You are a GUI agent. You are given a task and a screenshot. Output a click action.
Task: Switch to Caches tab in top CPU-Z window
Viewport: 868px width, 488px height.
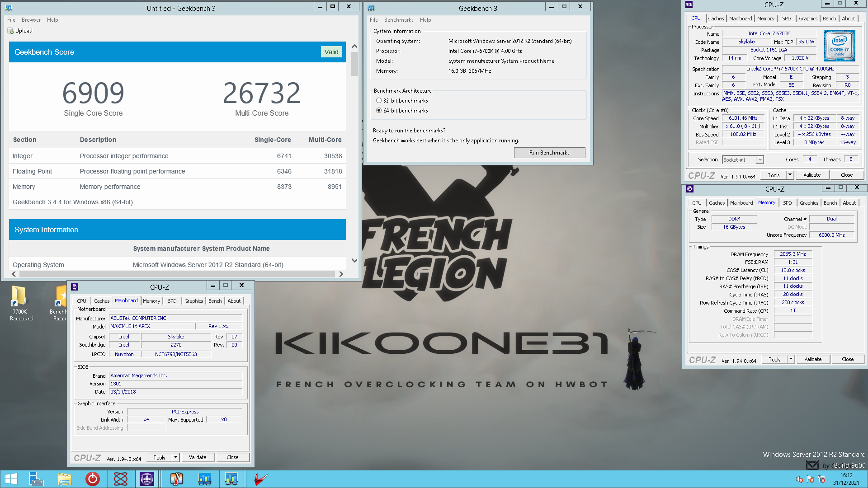[716, 19]
